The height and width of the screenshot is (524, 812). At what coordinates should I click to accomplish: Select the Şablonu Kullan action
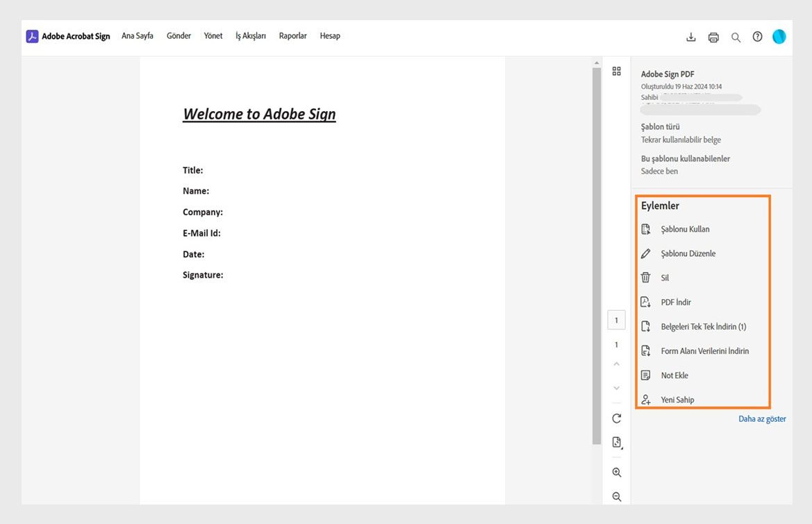pos(685,229)
